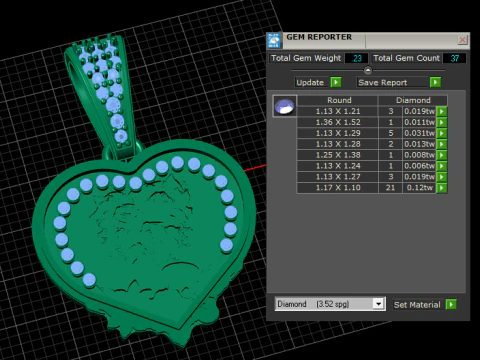Select the 1.13 X 1.27 size cell
This screenshot has height=360, width=480.
[x=338, y=177]
